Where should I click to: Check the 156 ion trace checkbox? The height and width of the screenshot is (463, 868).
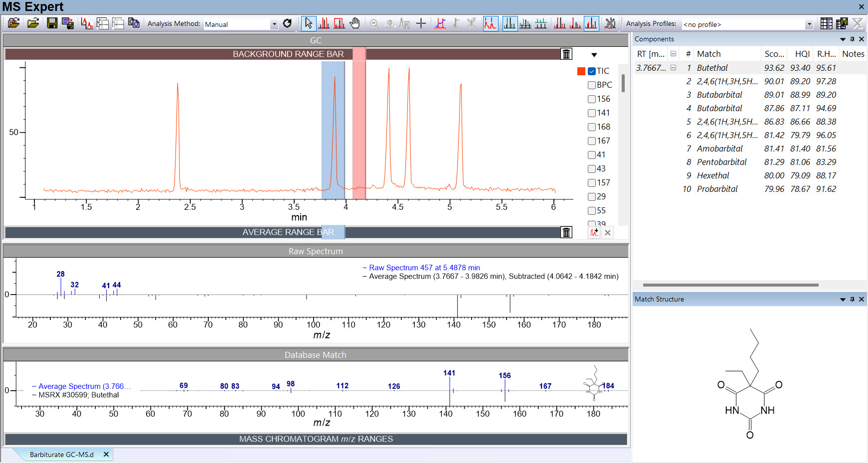coord(592,99)
